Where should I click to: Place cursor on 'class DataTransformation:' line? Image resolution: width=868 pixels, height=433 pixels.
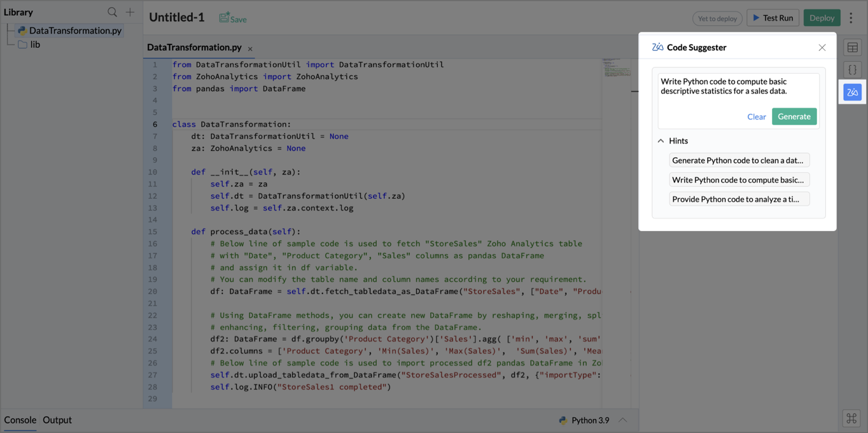click(232, 124)
